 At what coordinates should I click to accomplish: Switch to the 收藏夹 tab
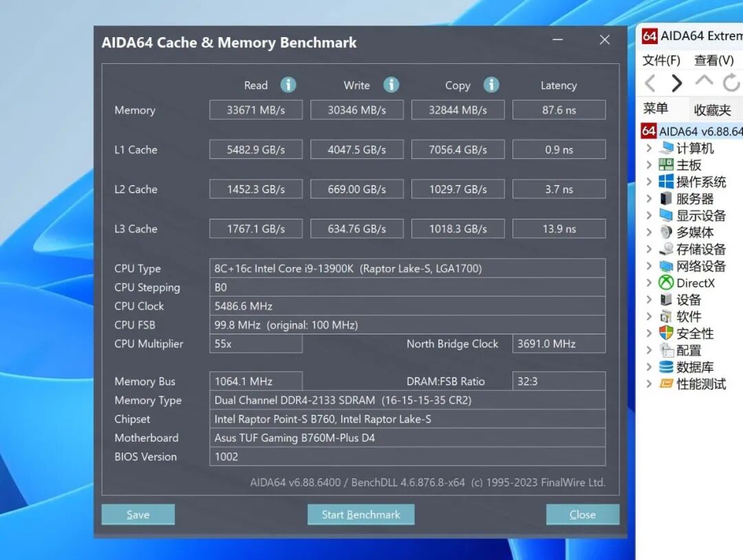(713, 110)
